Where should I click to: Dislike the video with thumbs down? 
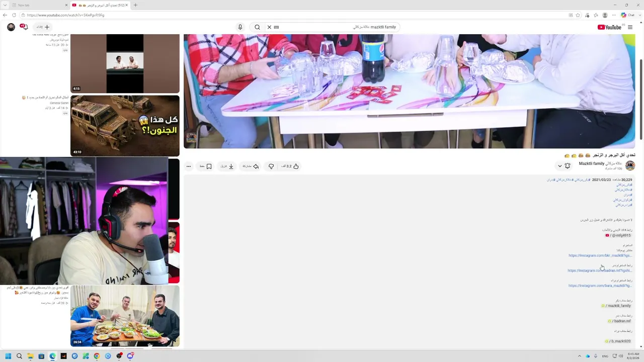click(271, 166)
